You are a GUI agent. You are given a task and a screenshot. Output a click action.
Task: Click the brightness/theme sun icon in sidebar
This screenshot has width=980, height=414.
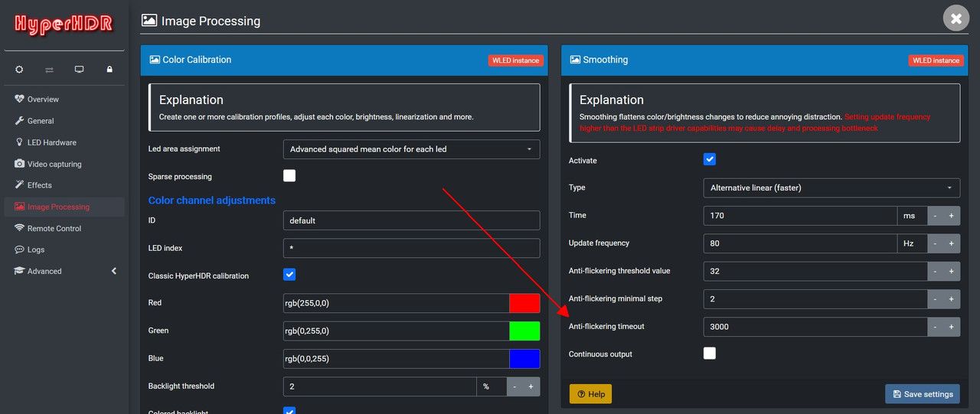click(19, 69)
